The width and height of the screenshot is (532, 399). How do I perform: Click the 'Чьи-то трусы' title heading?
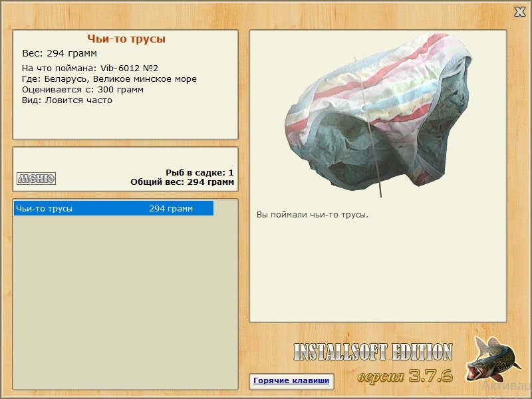126,39
